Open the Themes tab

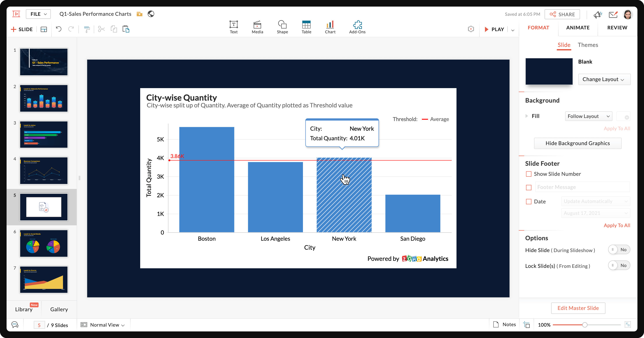point(587,45)
